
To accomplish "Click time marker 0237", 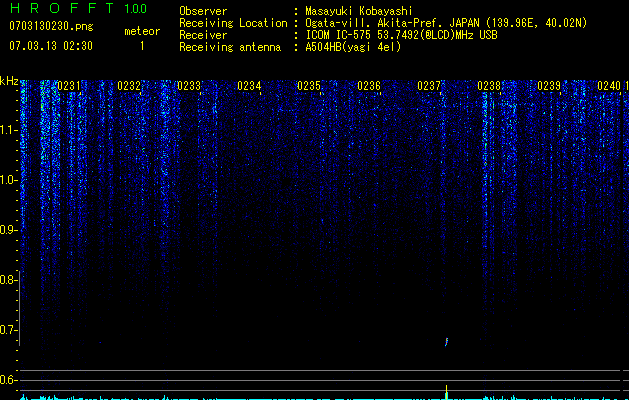I will 429,86.
